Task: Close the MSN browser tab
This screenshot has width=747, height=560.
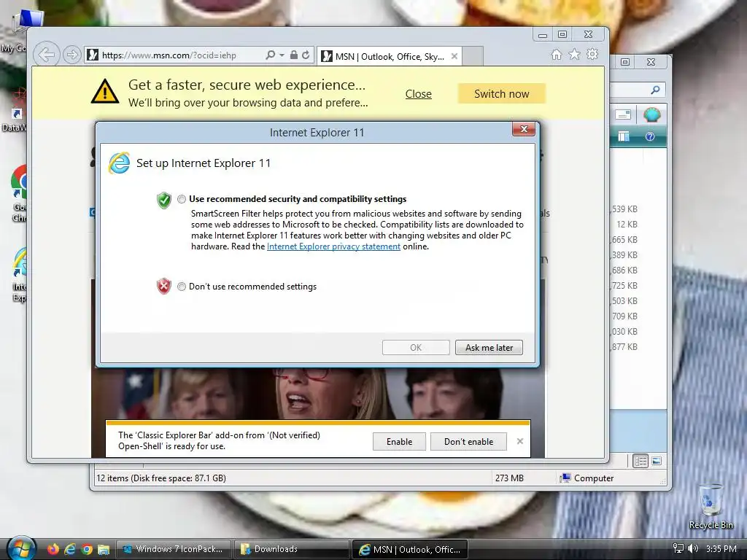Action: point(454,56)
